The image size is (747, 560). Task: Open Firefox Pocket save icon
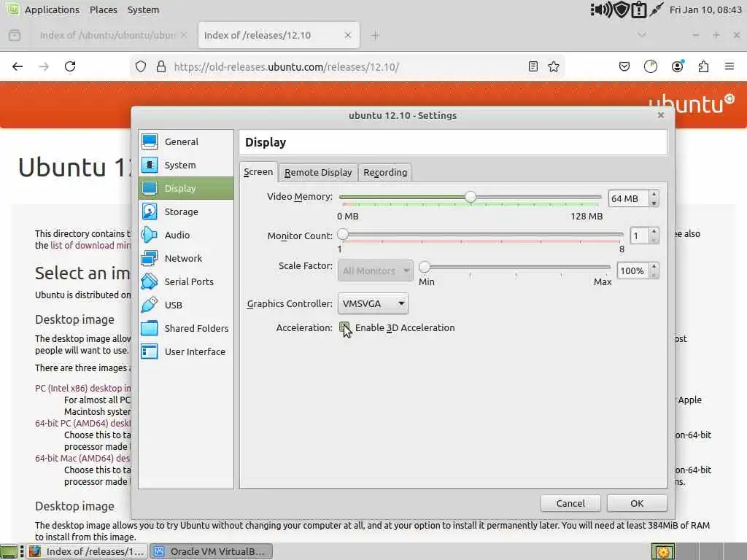[624, 66]
